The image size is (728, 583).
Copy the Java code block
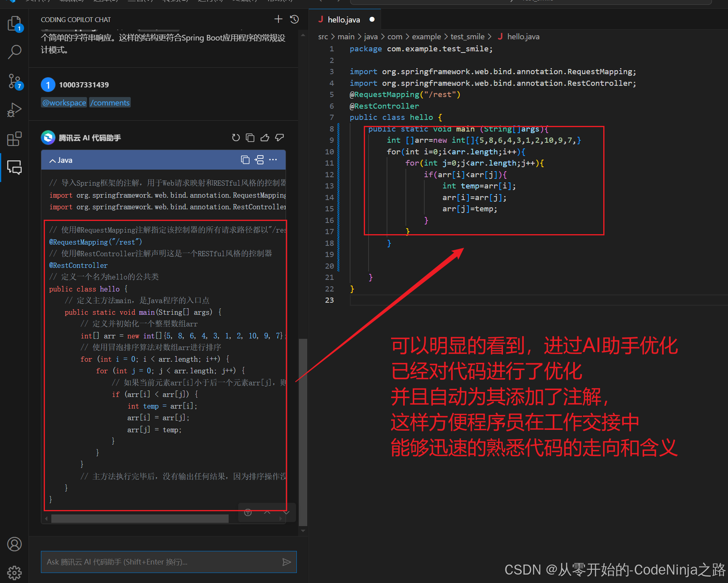(245, 160)
